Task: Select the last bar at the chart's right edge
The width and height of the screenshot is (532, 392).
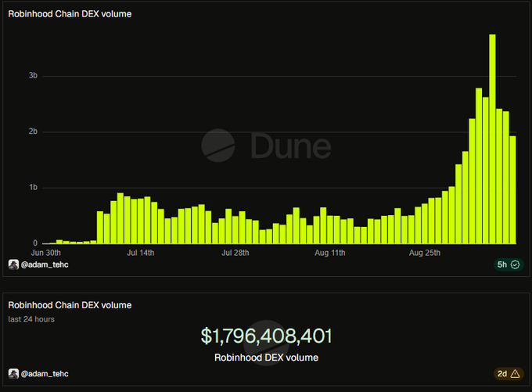Action: 512,189
